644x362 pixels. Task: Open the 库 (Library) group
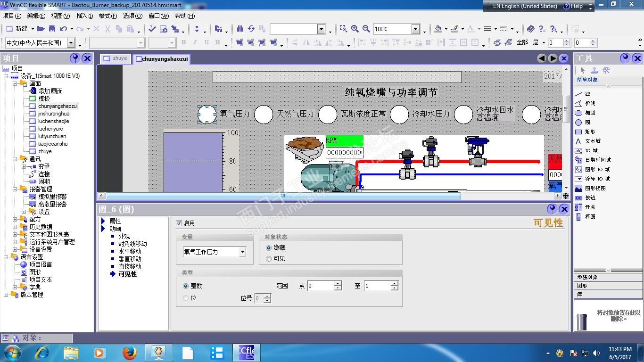point(608,294)
